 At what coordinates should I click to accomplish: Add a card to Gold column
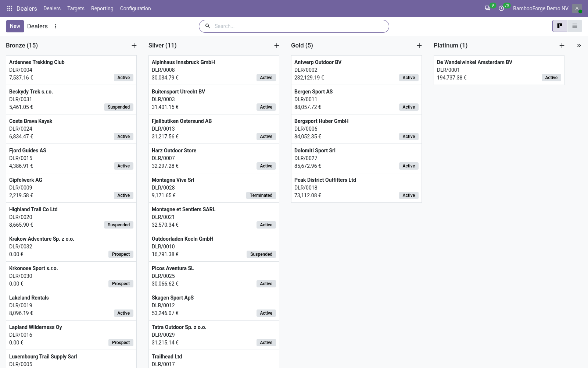point(419,45)
